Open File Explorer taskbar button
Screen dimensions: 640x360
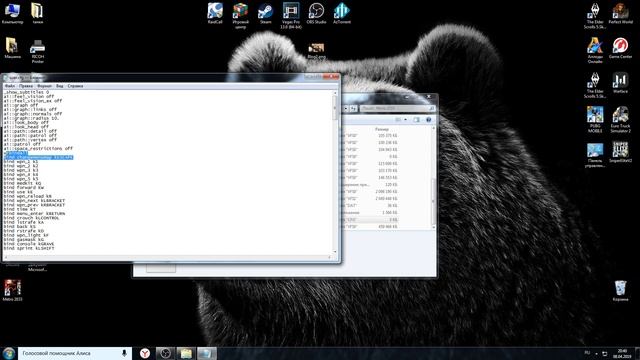pos(186,353)
